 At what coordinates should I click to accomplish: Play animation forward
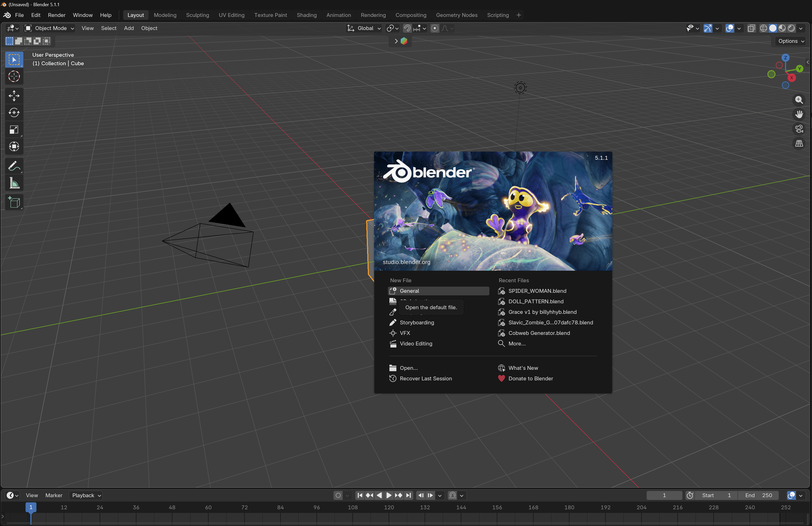(389, 495)
